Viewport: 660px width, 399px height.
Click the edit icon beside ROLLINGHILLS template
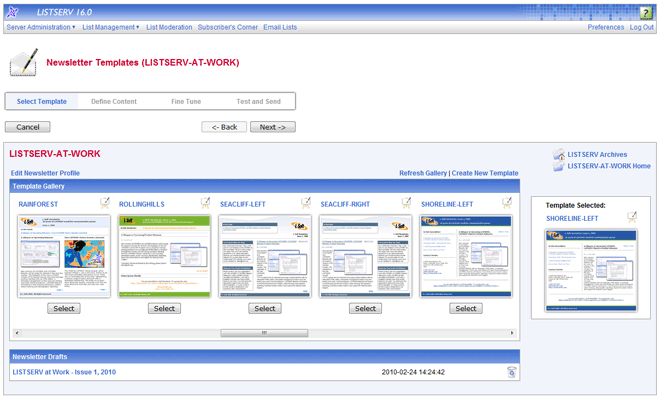[205, 203]
